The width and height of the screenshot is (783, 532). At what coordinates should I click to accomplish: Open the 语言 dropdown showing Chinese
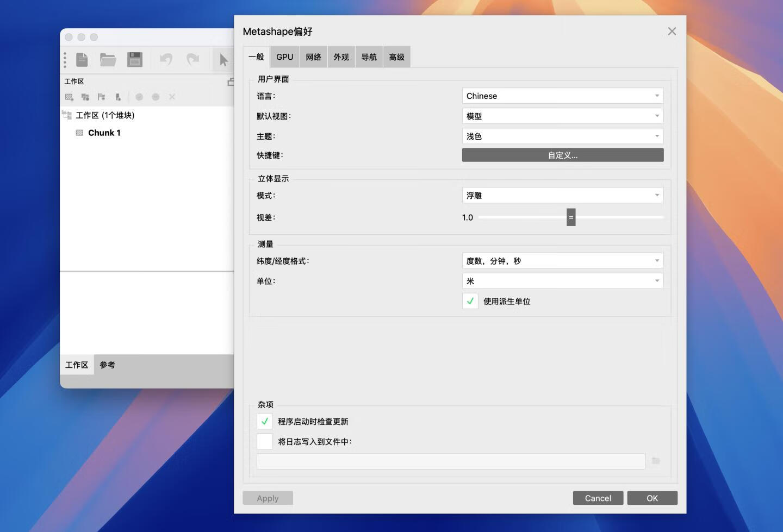563,96
